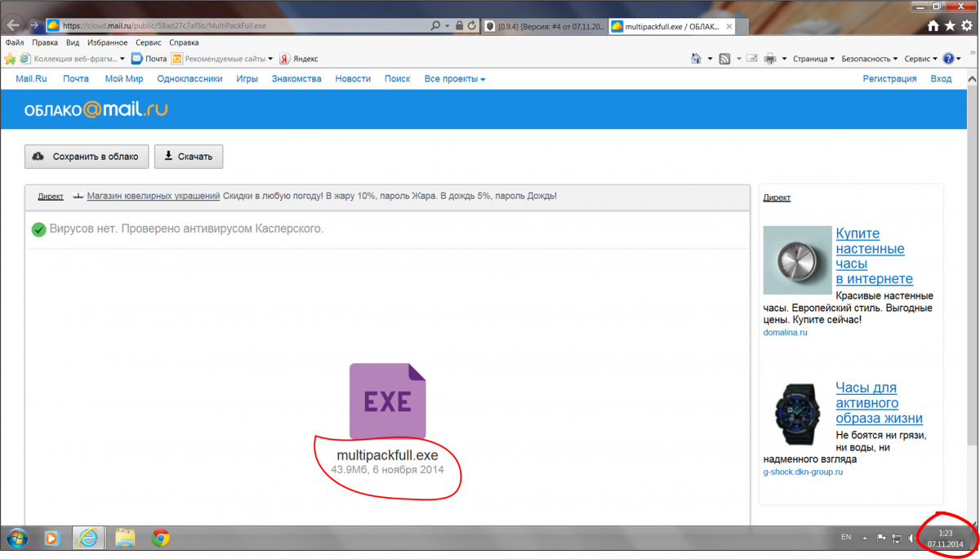Open the Избранное menu
Image resolution: width=980 pixels, height=559 pixels.
[108, 42]
